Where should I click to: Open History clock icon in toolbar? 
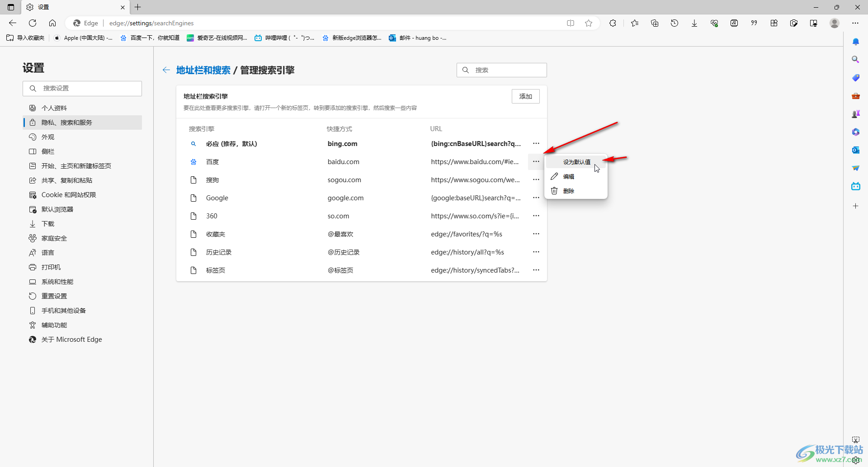coord(675,23)
